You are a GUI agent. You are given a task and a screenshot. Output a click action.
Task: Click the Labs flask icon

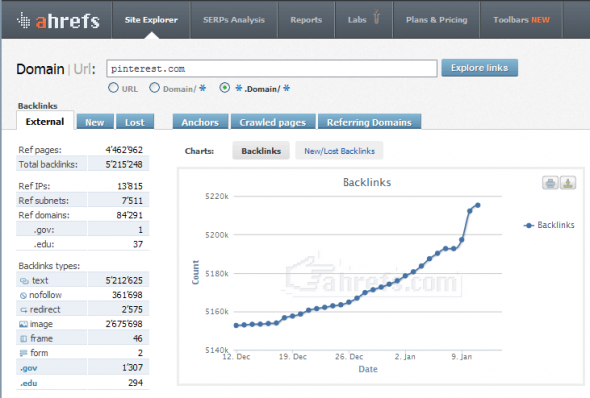[376, 17]
